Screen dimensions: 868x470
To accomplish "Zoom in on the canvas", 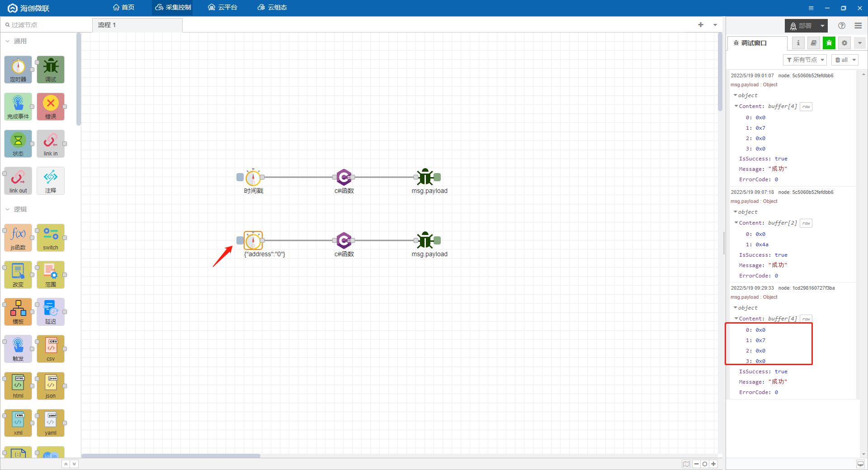I will point(713,464).
